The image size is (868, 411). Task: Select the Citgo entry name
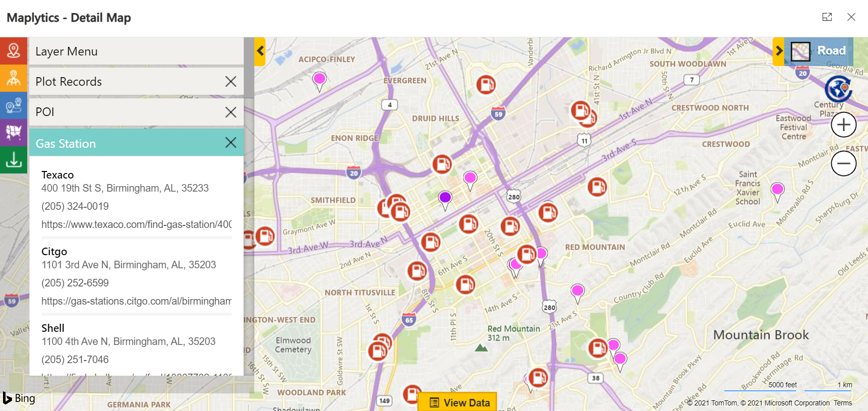(x=54, y=252)
